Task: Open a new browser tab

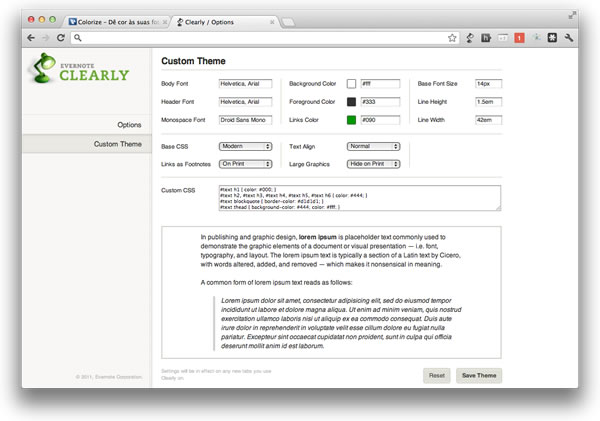Action: (x=288, y=23)
